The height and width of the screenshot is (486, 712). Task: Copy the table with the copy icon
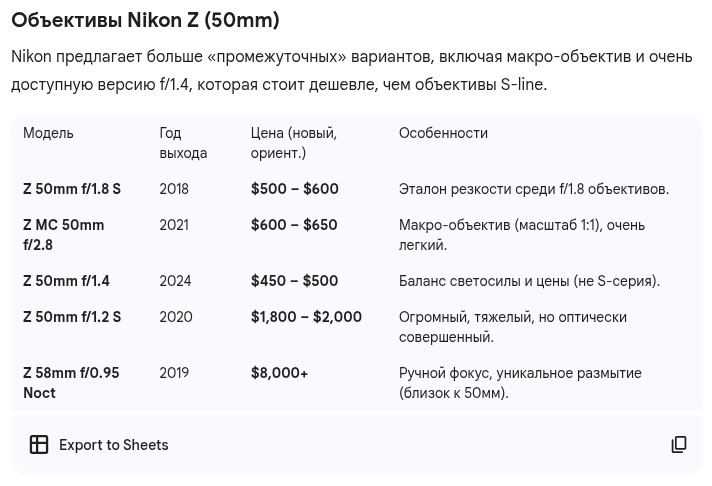point(679,445)
